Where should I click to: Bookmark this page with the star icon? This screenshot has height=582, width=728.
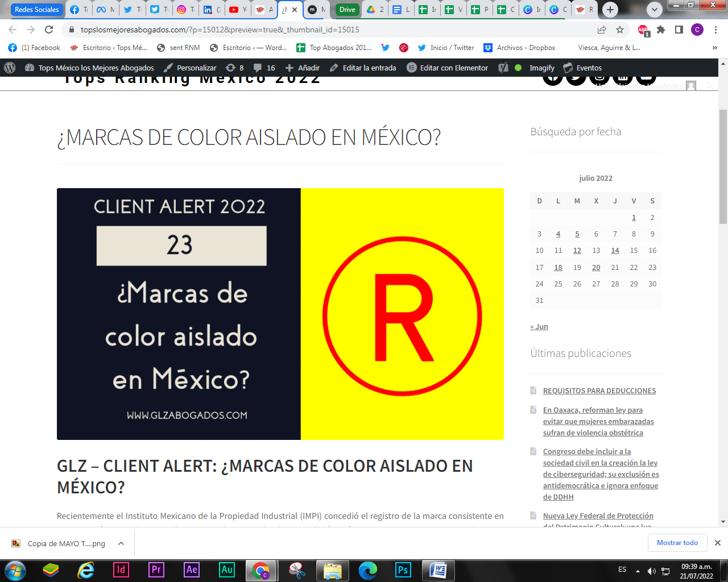(620, 30)
